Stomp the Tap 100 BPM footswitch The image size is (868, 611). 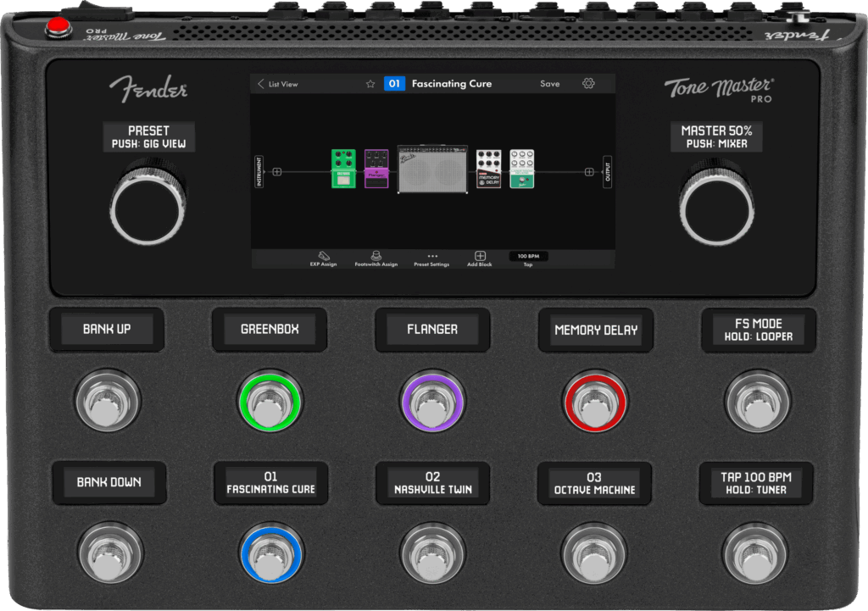click(755, 553)
